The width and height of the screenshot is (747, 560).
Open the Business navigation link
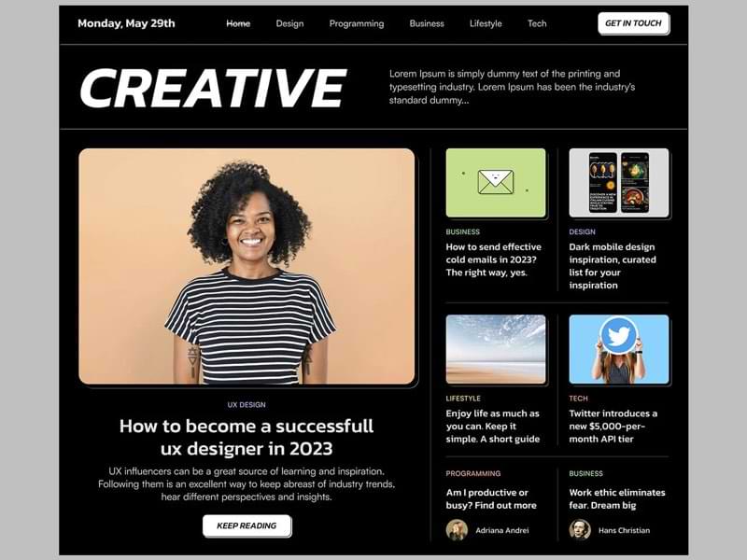click(x=427, y=23)
